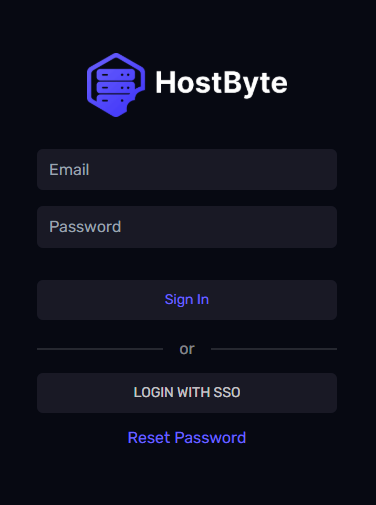Select the Password placeholder label
Image resolution: width=376 pixels, height=505 pixels.
(x=85, y=227)
